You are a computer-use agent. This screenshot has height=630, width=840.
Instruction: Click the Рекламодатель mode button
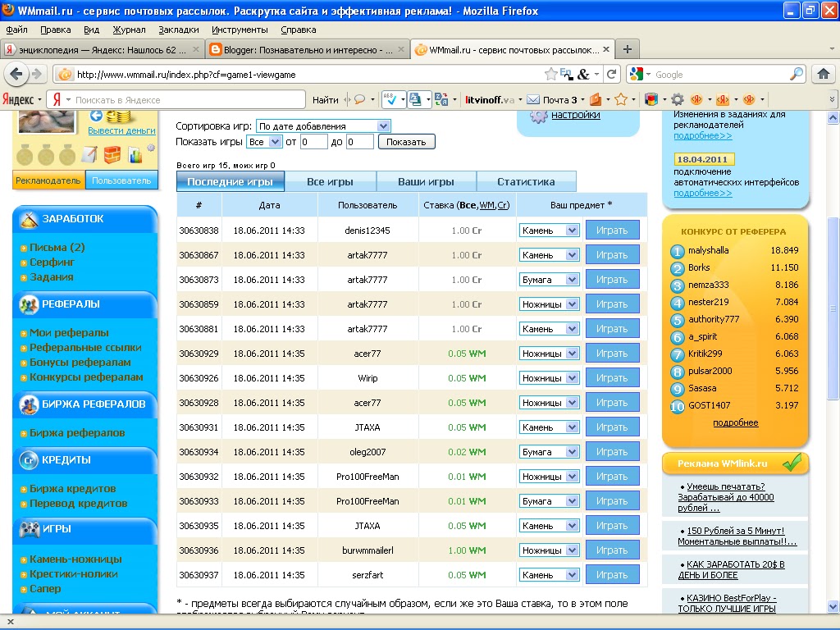[x=48, y=180]
